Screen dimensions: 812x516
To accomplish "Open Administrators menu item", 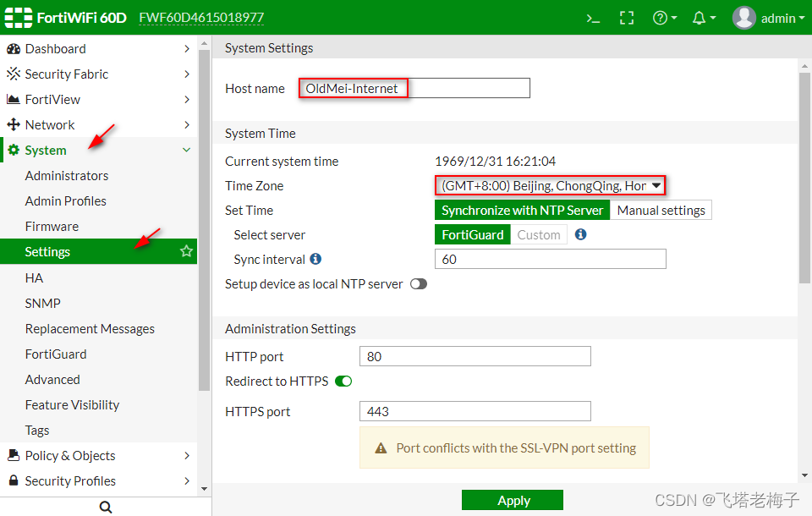I will [67, 176].
